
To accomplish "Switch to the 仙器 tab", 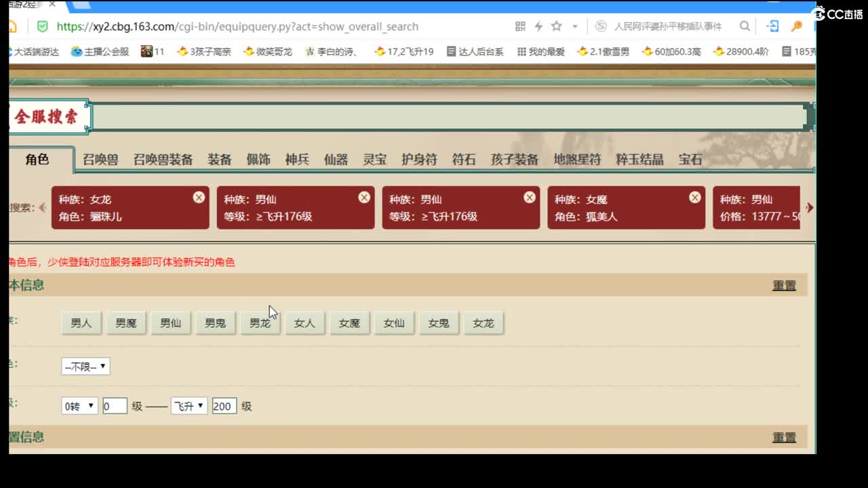I will click(x=336, y=159).
